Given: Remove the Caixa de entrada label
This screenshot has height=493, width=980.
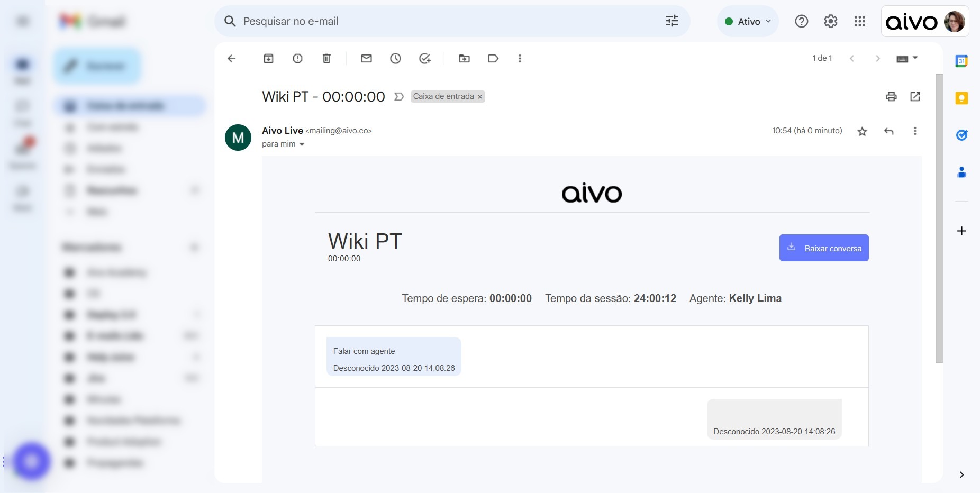Looking at the screenshot, I should click(480, 97).
